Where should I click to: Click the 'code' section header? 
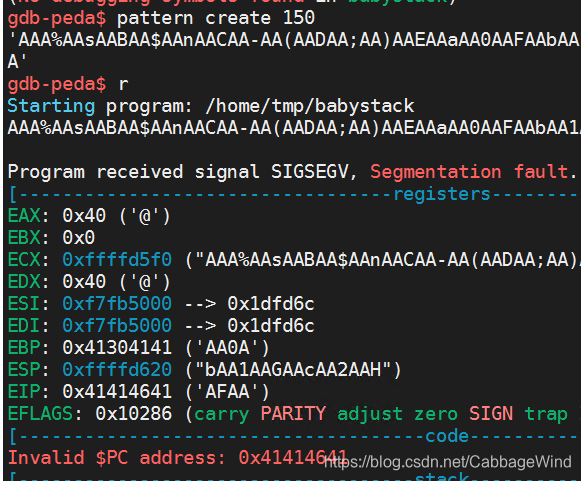pyautogui.click(x=447, y=436)
